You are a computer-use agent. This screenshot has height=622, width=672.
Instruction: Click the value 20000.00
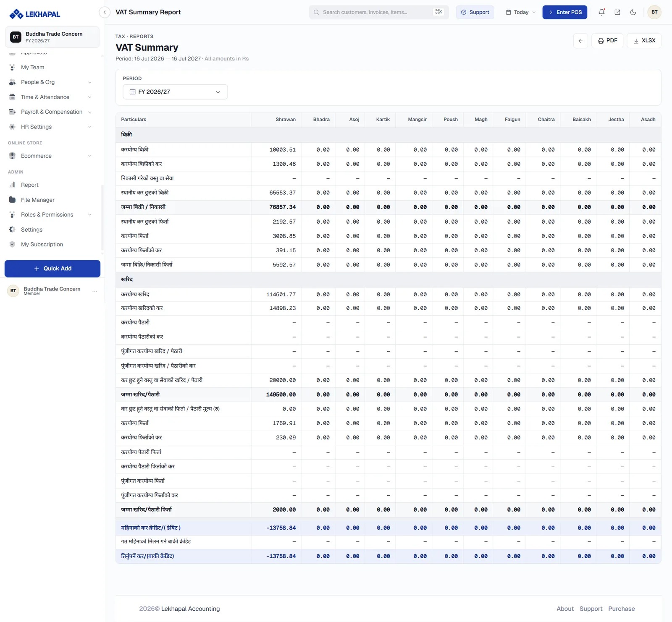[x=282, y=380]
